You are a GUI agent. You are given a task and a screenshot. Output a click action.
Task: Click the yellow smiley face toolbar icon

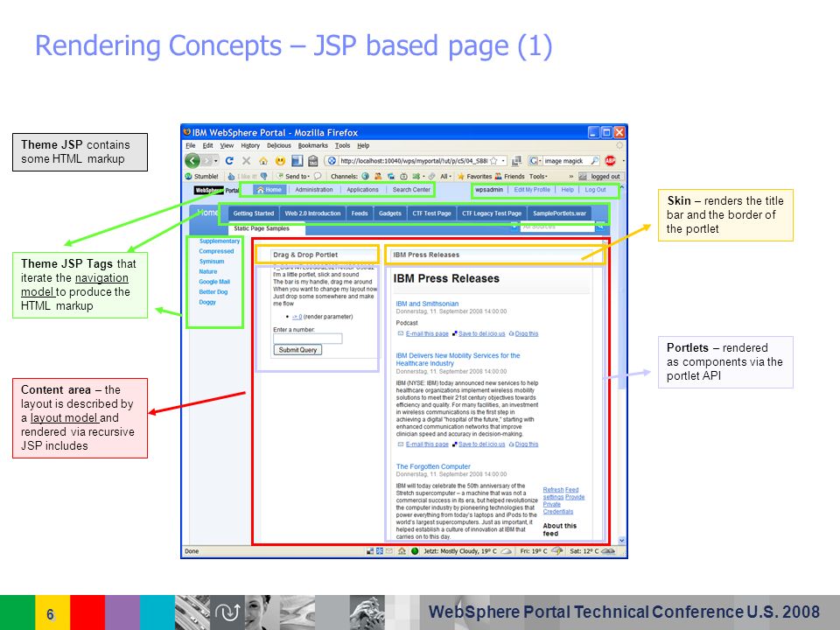click(280, 161)
